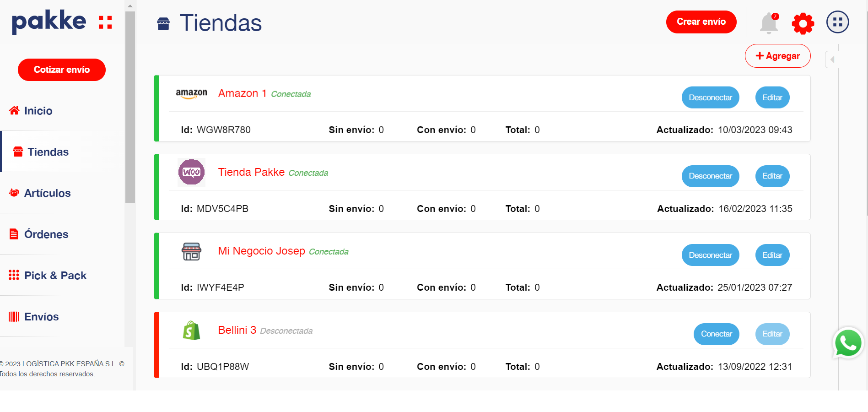Click Bellini 3 Desconectada status
The image size is (868, 412).
click(286, 331)
